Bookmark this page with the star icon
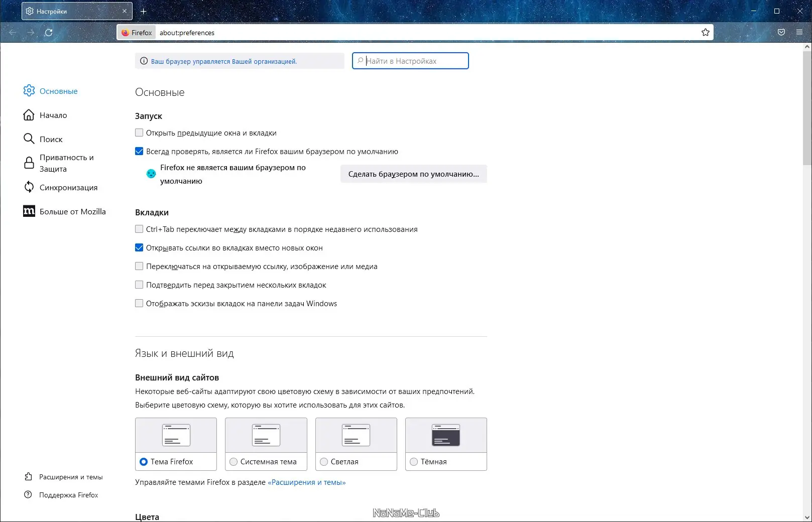The width and height of the screenshot is (812, 522). pyautogui.click(x=706, y=33)
